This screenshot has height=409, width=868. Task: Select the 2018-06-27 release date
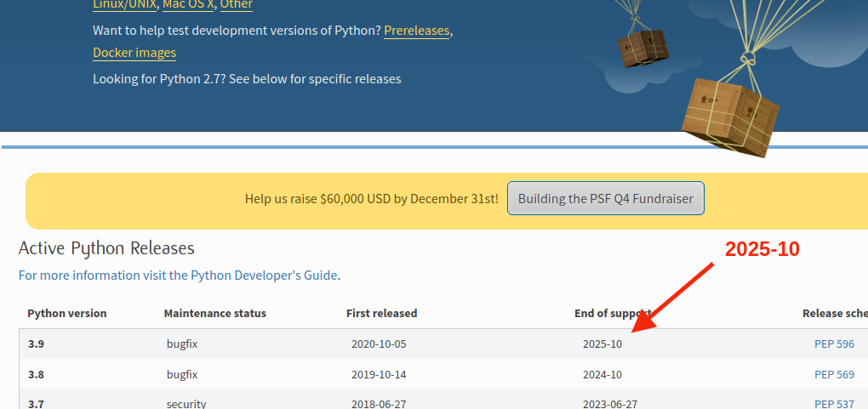click(x=379, y=404)
